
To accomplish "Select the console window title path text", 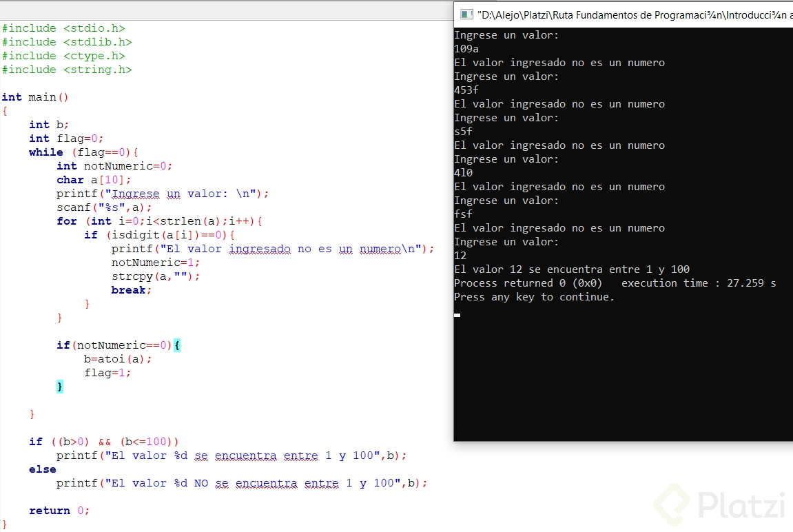I will (635, 15).
